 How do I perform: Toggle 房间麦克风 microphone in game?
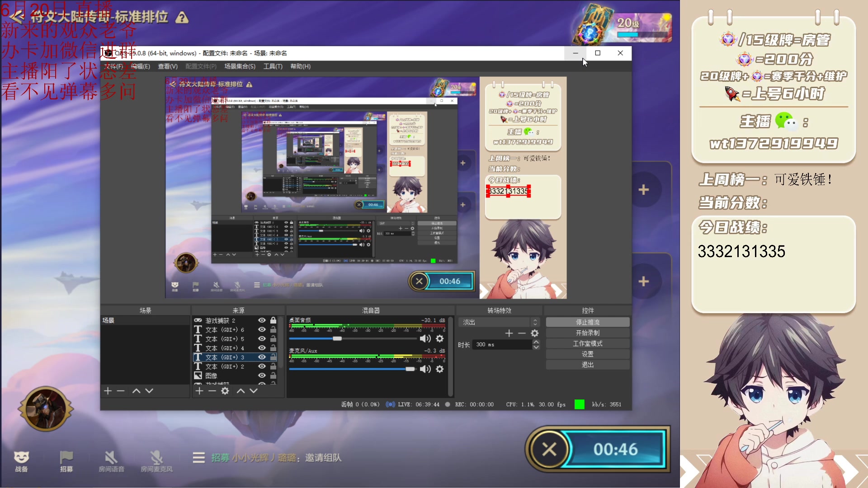156,461
